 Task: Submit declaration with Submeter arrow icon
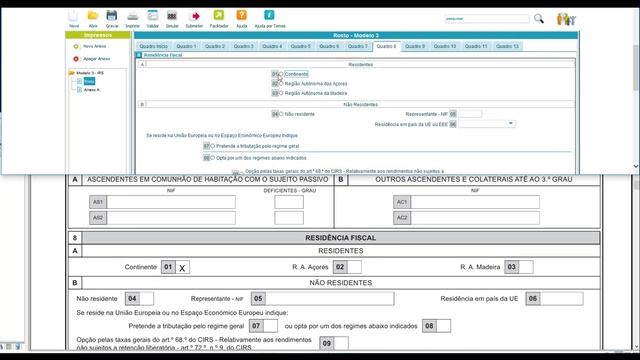[x=194, y=16]
